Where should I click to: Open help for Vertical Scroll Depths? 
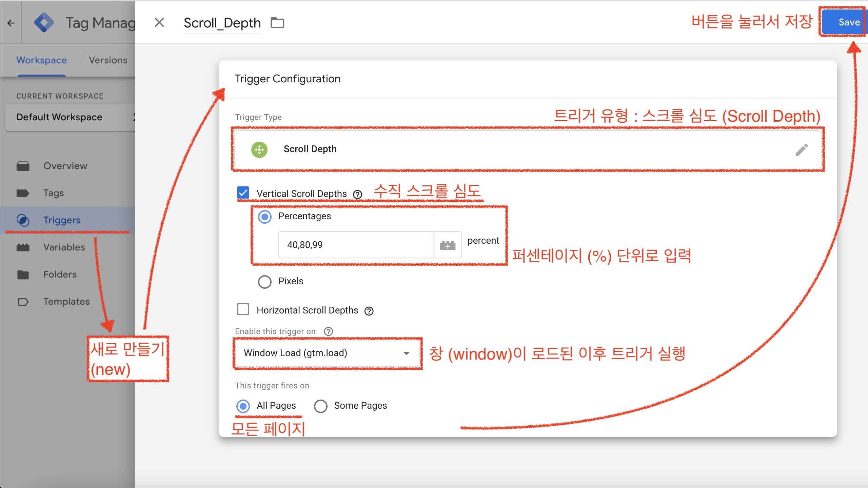pyautogui.click(x=357, y=194)
